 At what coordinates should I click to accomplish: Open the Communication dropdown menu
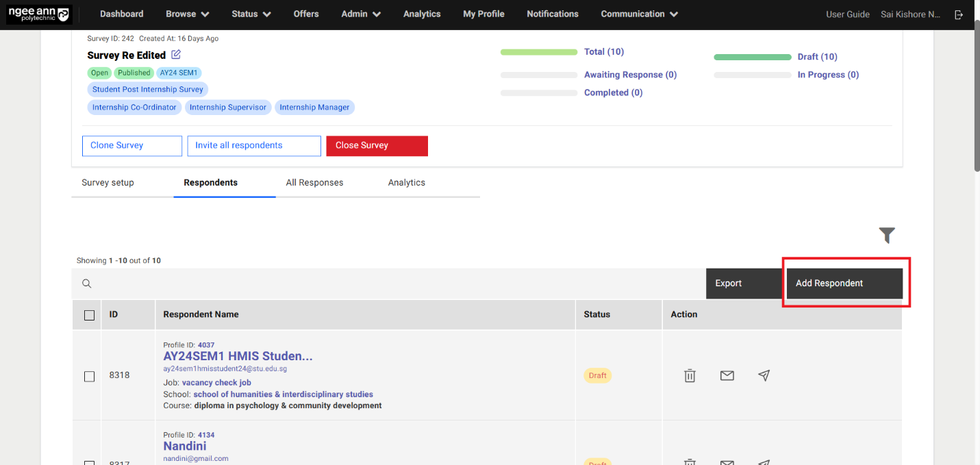pyautogui.click(x=639, y=14)
